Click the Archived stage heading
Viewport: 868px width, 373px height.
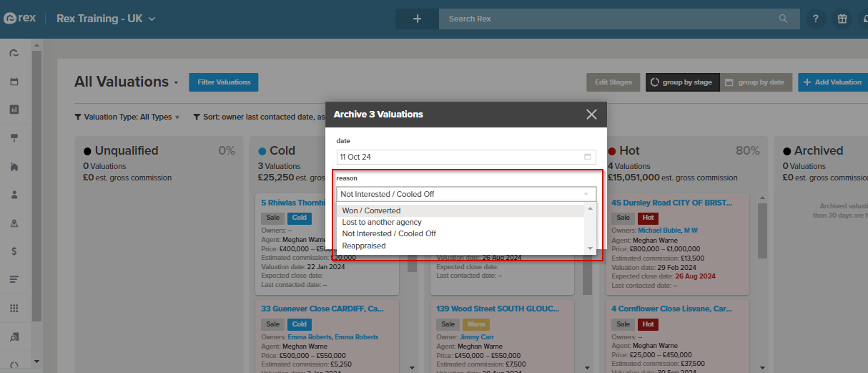point(819,151)
